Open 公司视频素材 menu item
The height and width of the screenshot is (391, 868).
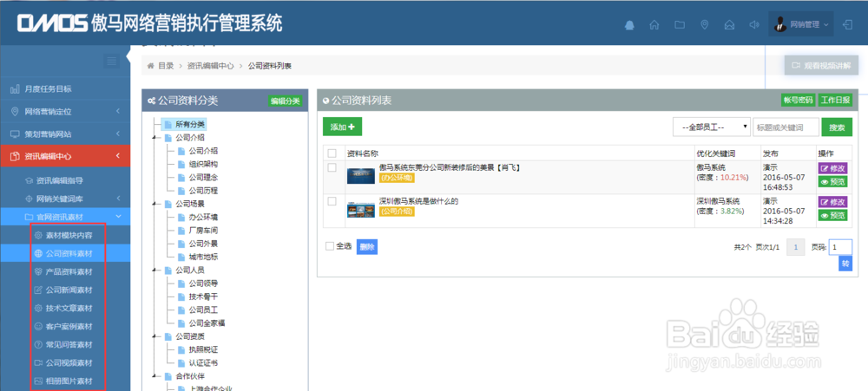(65, 362)
